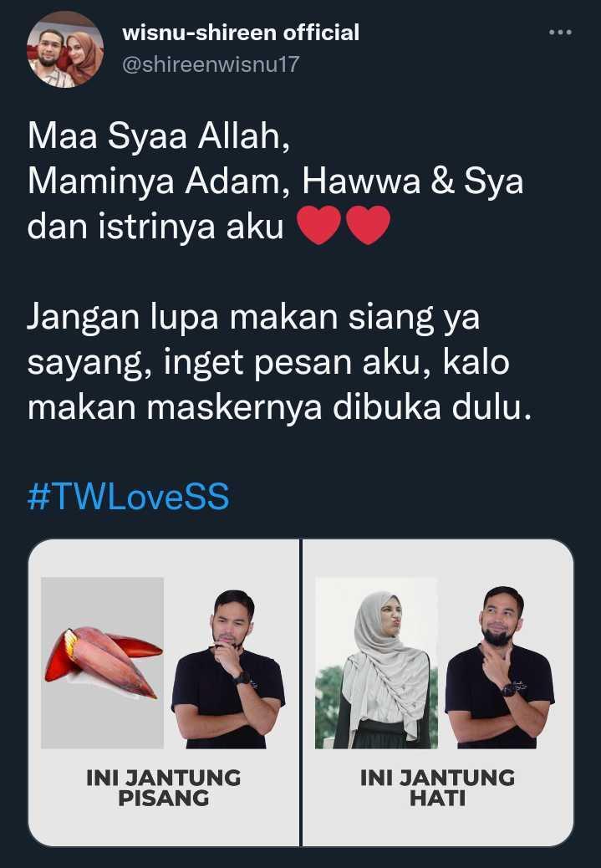601x868 pixels.
Task: Click the INI JANTUNG PISANG caption
Action: coord(164,788)
